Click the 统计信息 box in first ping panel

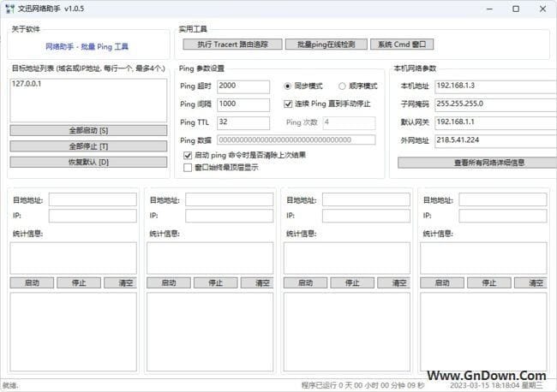(x=74, y=258)
